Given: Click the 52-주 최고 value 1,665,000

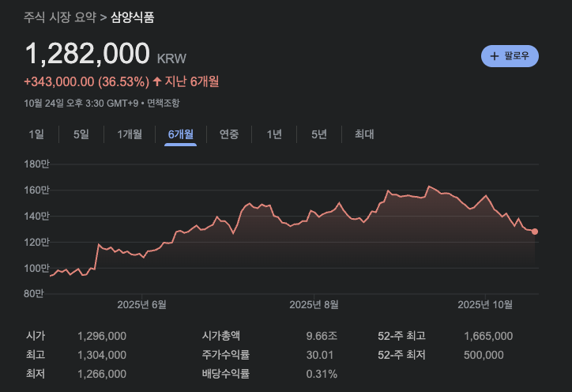Looking at the screenshot, I should click(x=487, y=336).
